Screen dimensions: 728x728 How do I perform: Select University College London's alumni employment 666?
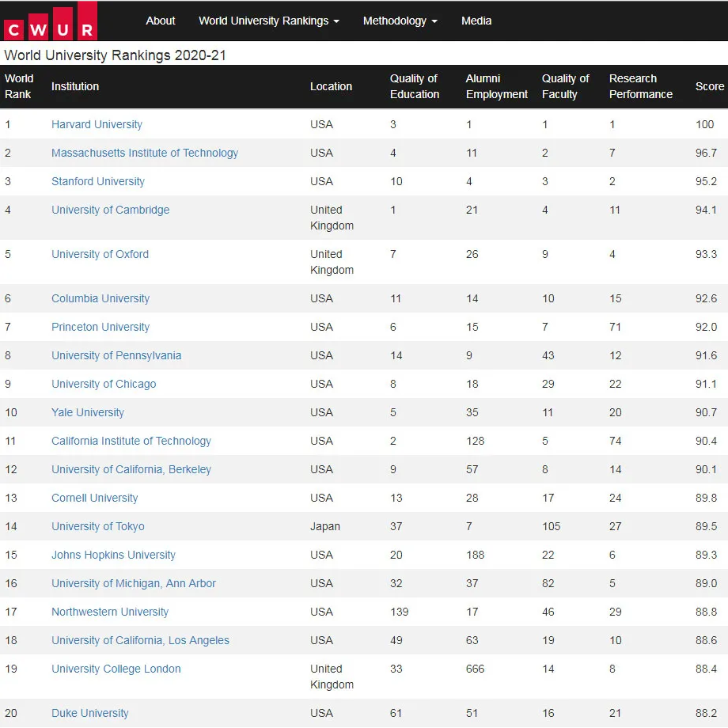coord(475,669)
